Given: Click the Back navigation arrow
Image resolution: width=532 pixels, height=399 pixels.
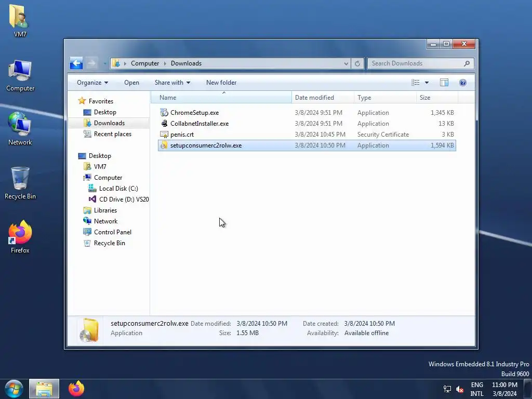Looking at the screenshot, I should 76,63.
